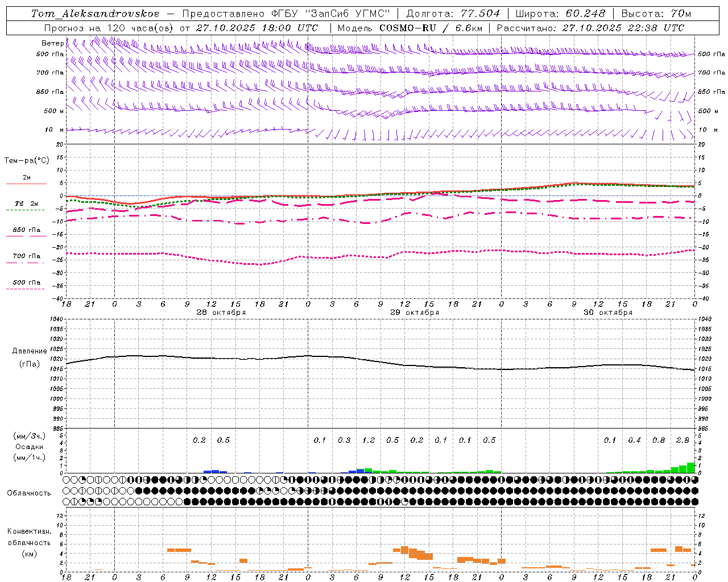Click the '(мм/3ч.)' precipitation unit label
The height and width of the screenshot is (582, 728).
point(30,436)
